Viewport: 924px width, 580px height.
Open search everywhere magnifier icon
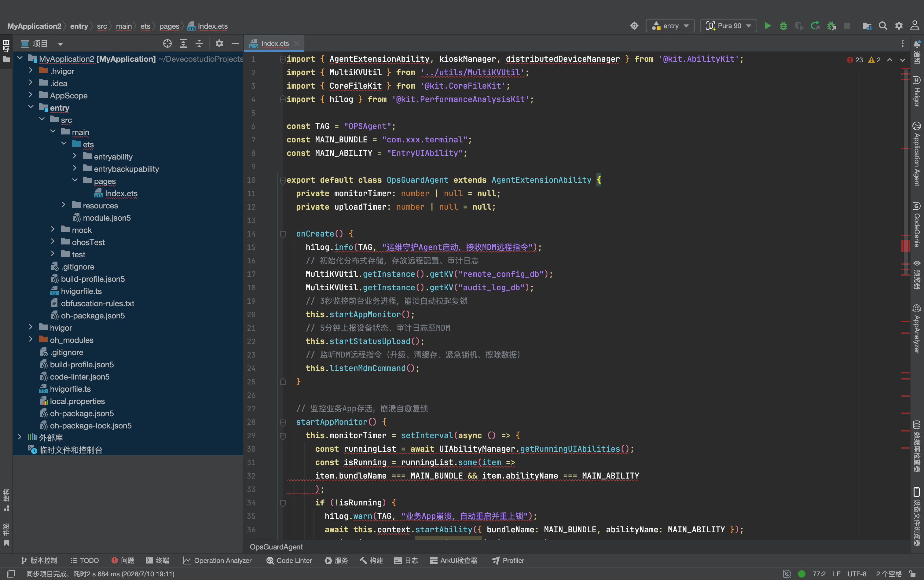click(882, 26)
